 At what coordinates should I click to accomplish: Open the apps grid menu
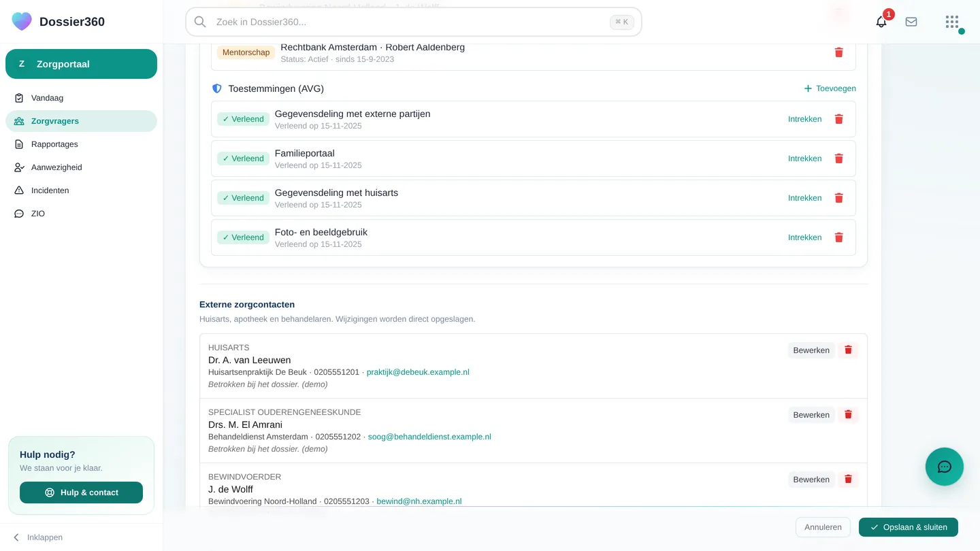952,22
